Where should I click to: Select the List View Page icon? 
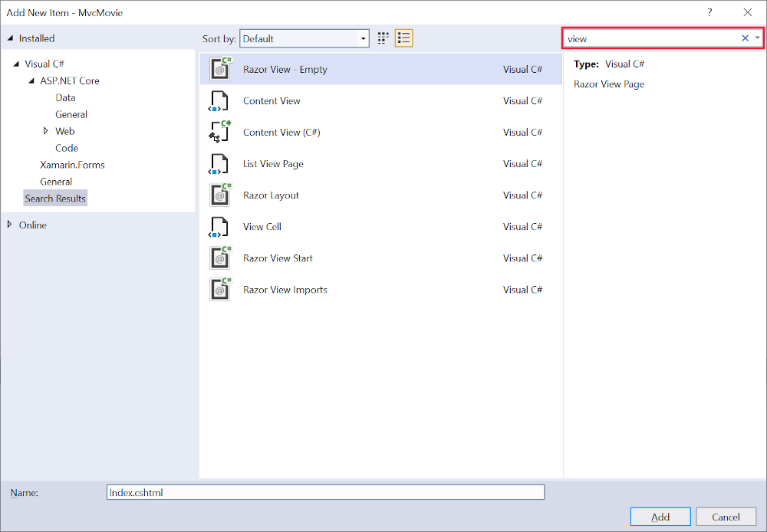(x=219, y=164)
